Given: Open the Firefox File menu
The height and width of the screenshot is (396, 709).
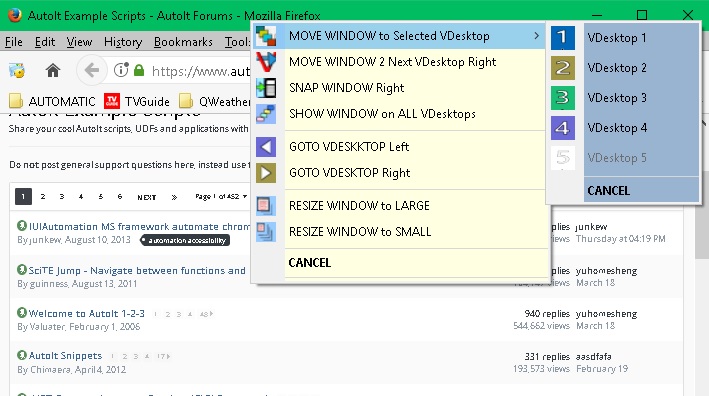Looking at the screenshot, I should [x=14, y=42].
